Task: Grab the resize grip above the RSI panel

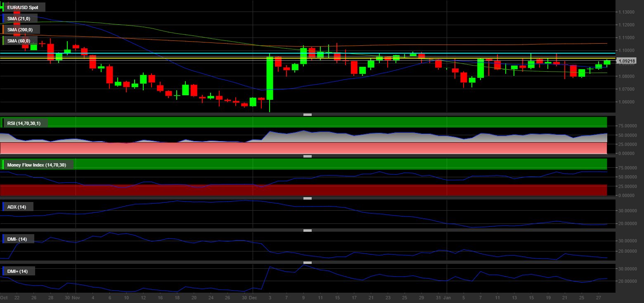Action: (x=307, y=115)
